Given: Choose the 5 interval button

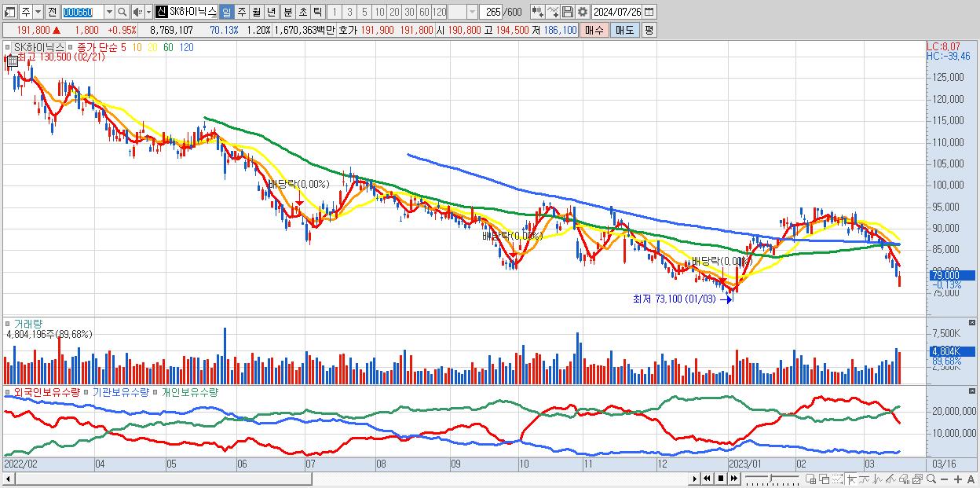Looking at the screenshot, I should [364, 12].
